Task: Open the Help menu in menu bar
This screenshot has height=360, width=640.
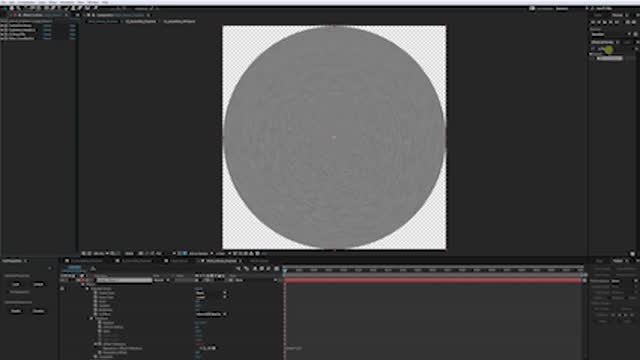Action: pyautogui.click(x=105, y=2)
